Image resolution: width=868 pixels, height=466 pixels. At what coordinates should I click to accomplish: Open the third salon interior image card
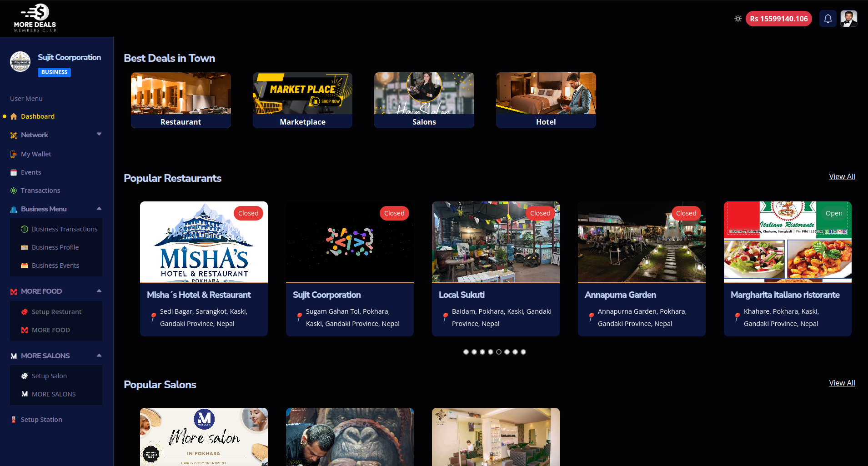tap(496, 437)
